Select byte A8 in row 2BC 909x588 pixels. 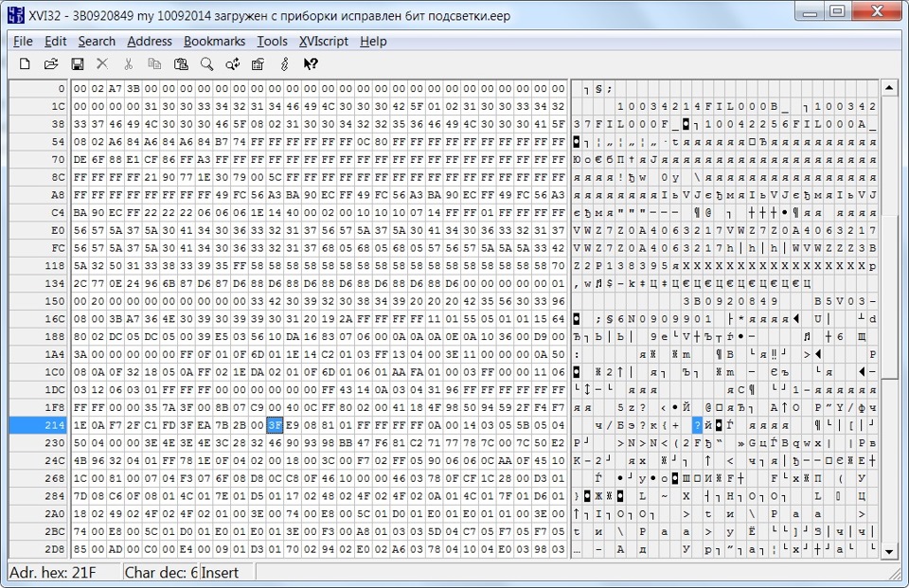(x=363, y=531)
